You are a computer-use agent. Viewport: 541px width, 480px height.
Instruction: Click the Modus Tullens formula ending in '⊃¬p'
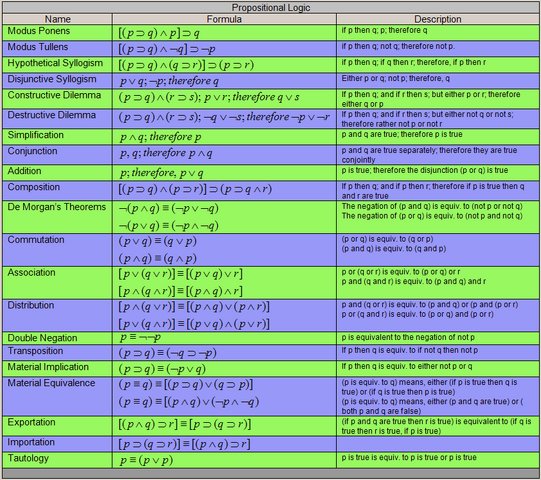click(167, 49)
